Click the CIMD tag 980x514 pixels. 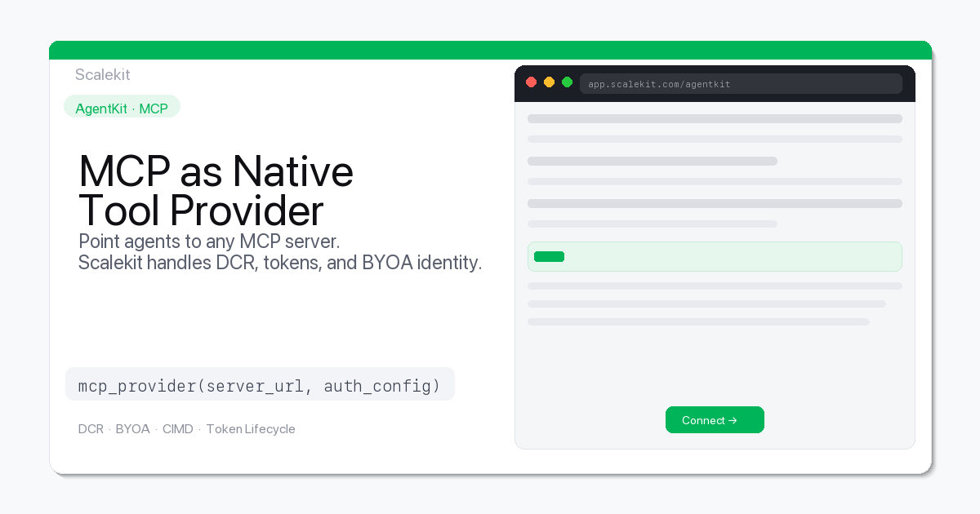(178, 429)
